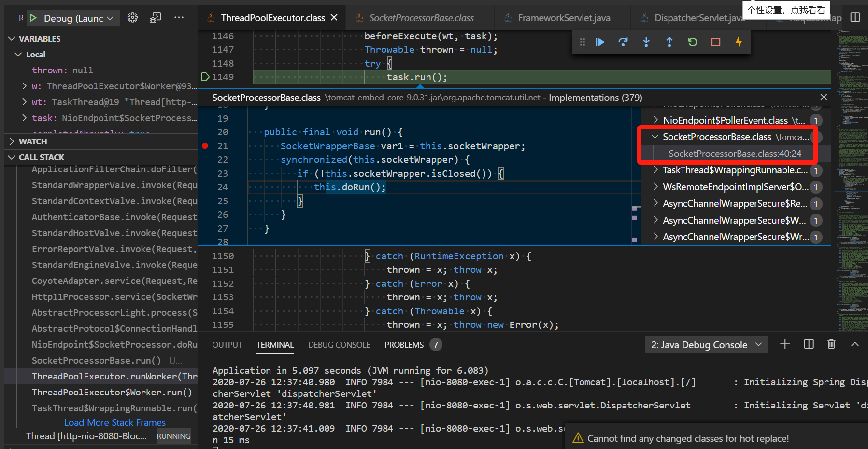Trigger hot code replace with the lightning icon
This screenshot has height=449, width=868.
[x=739, y=42]
